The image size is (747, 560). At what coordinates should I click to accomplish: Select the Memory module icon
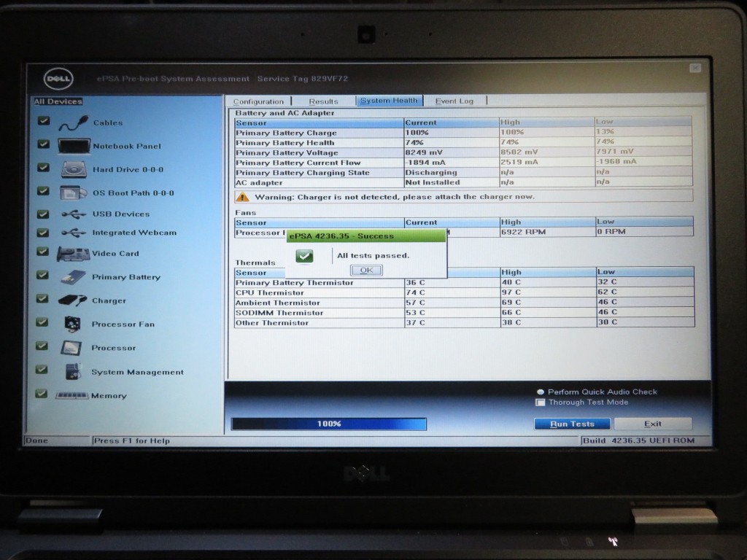(x=72, y=395)
